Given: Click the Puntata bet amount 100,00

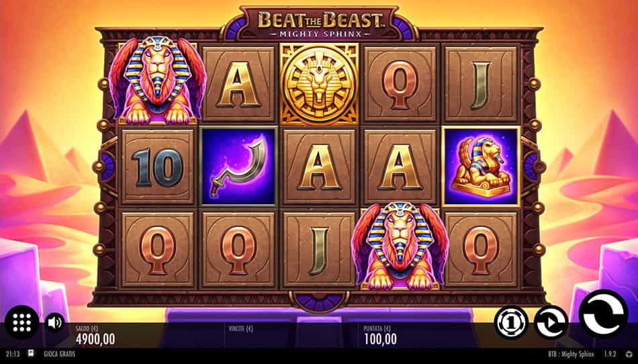Looking at the screenshot, I should coord(380,338).
